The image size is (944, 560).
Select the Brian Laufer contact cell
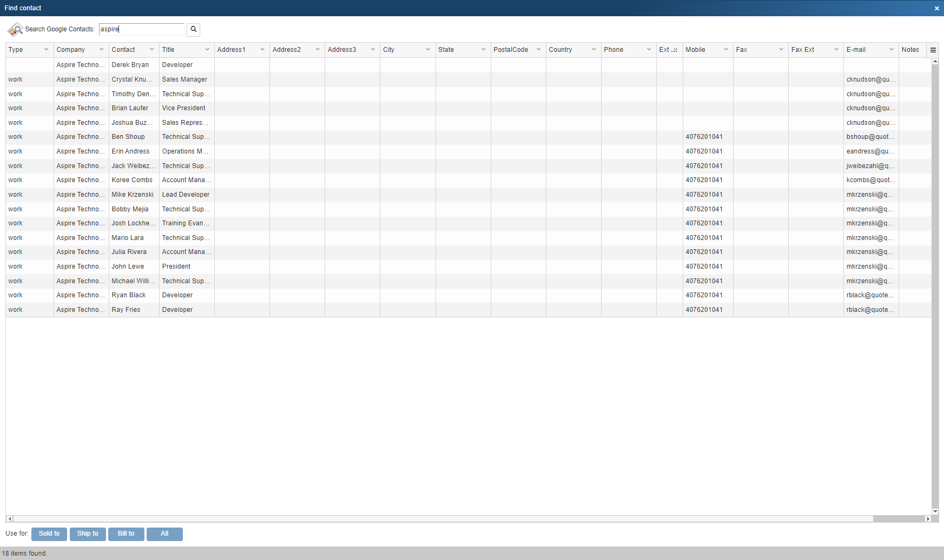pyautogui.click(x=134, y=108)
